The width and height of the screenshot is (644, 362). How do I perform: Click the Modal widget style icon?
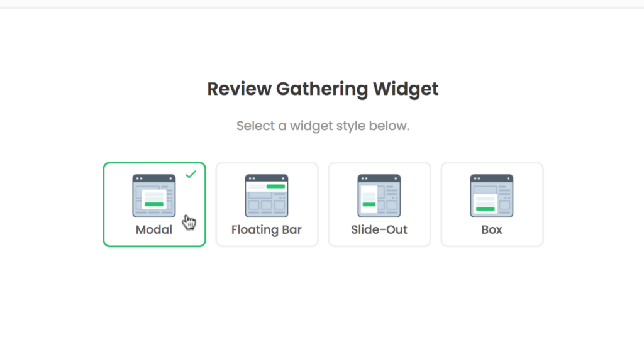154,195
